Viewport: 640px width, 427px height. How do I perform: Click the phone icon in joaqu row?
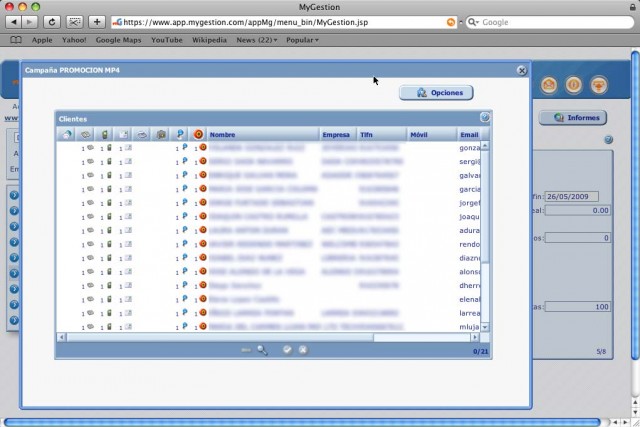tap(109, 216)
